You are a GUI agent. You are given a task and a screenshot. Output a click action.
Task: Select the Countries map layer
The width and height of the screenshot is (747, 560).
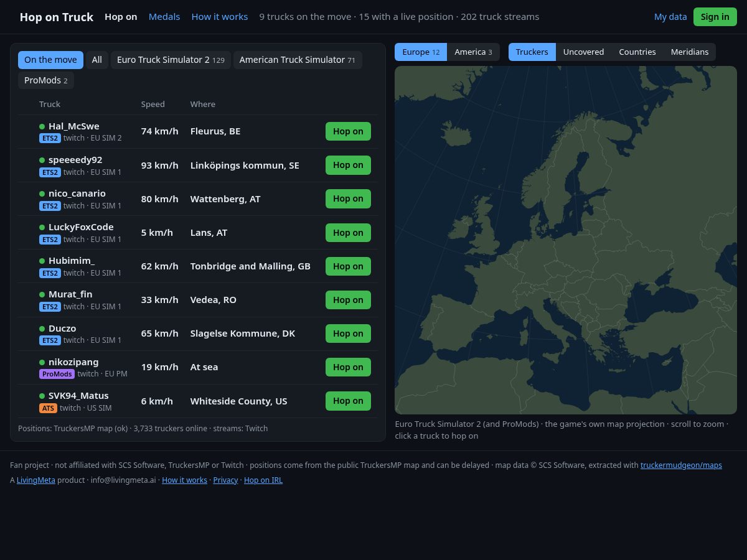[637, 52]
